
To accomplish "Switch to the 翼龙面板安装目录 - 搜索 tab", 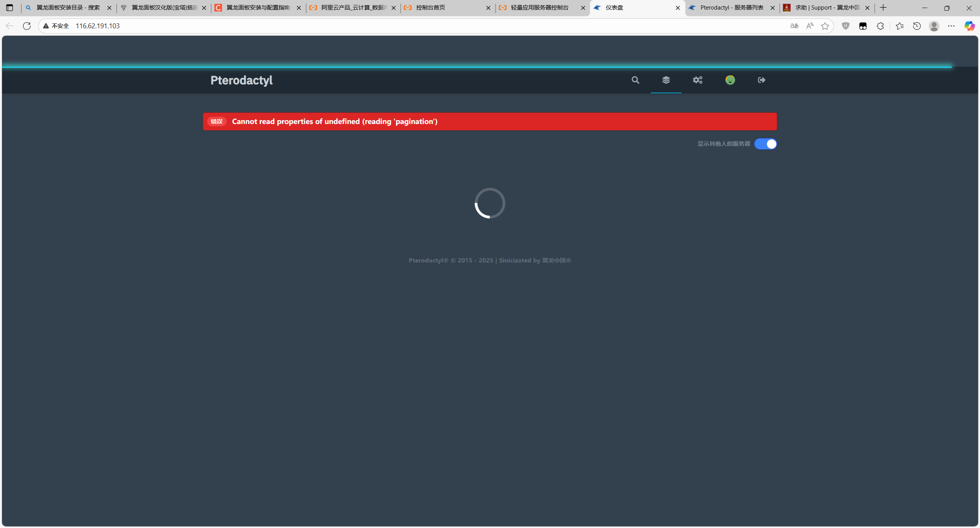I will point(68,8).
